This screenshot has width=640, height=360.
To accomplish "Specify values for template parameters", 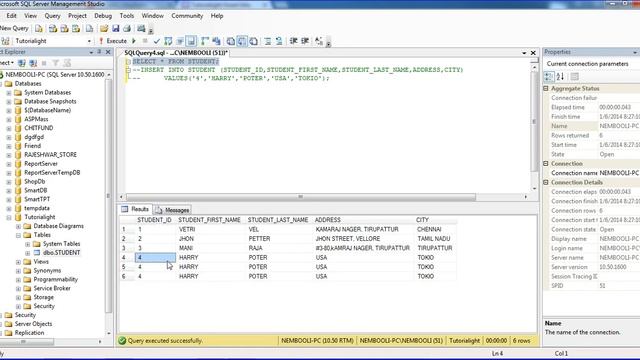I will tap(319, 41).
